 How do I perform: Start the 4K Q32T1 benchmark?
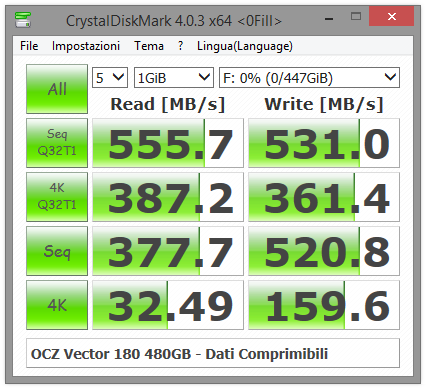(x=57, y=197)
